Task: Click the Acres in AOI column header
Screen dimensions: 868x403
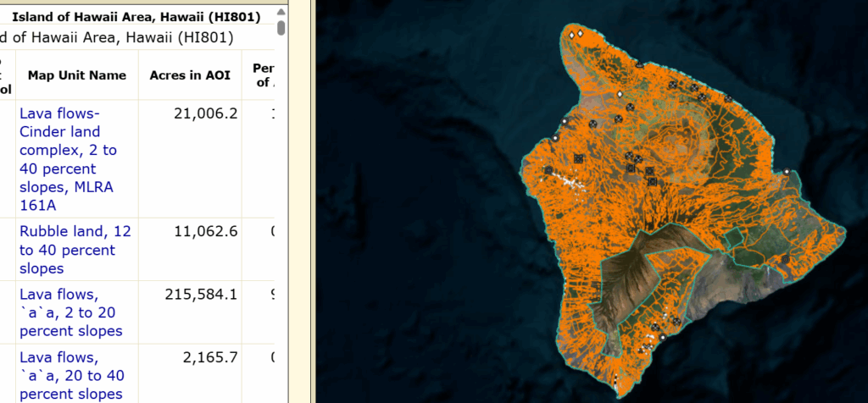Action: tap(191, 75)
